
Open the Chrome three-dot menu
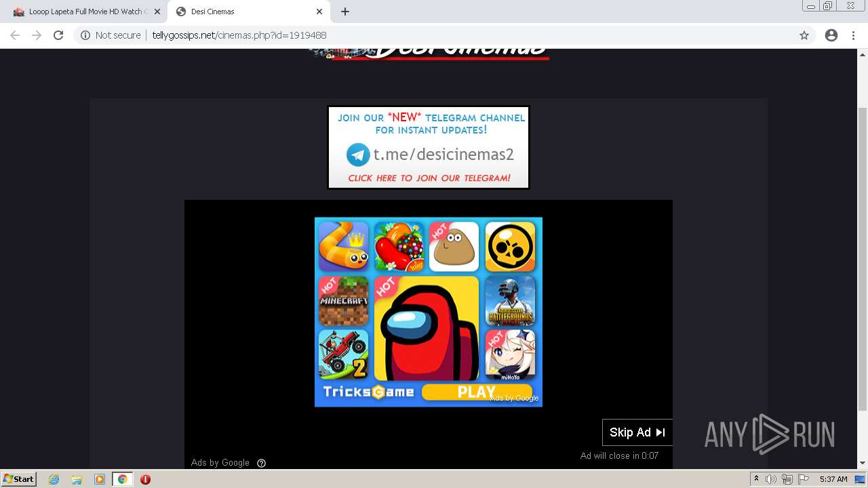pos(853,35)
